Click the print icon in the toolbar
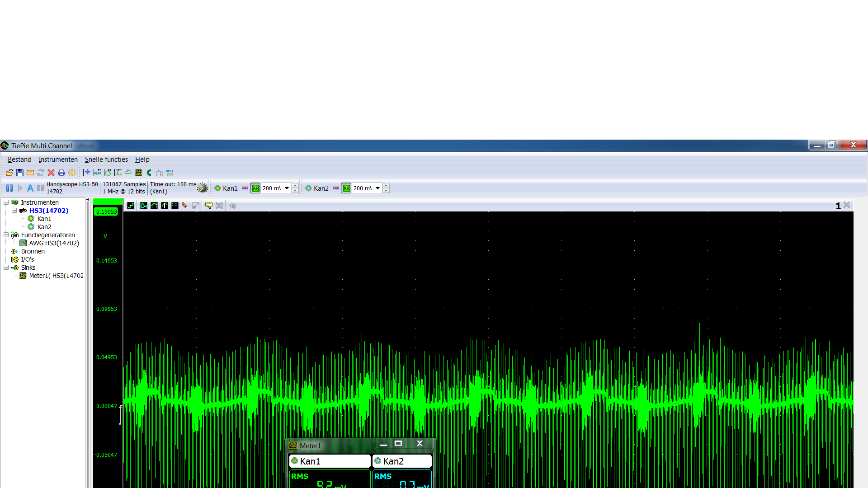868x488 pixels. click(x=61, y=173)
